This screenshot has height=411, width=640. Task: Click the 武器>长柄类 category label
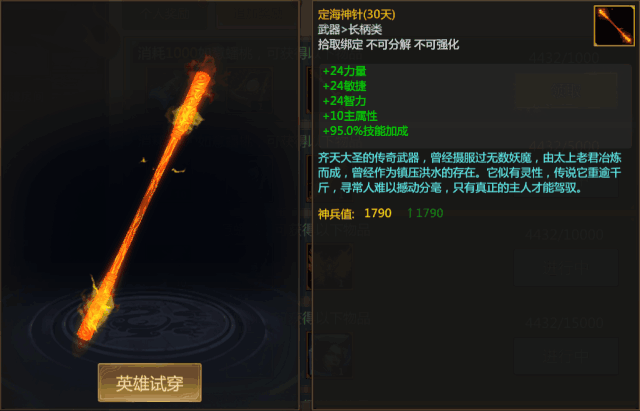tap(350, 29)
